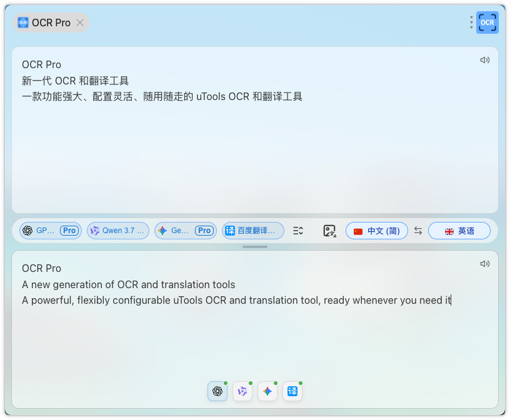Toggle the GPT Pro model chip
Viewport: 510px width, 420px height.
point(51,231)
